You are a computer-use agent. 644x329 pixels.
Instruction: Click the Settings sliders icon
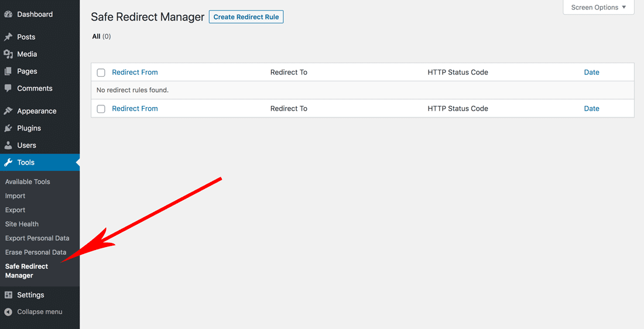(8, 295)
